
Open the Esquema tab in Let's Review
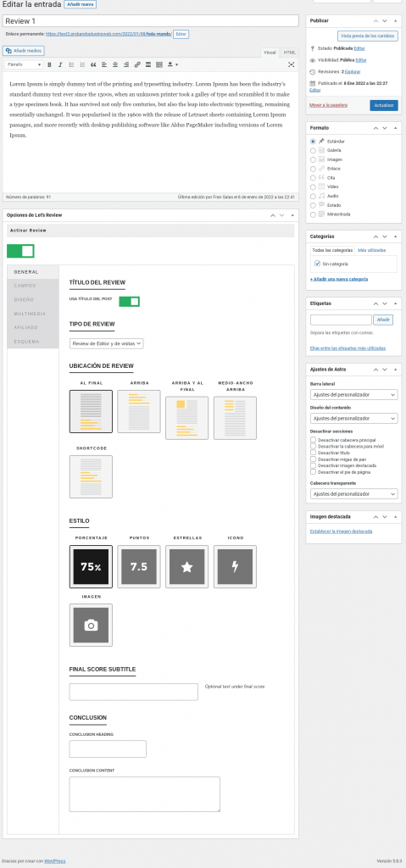point(33,342)
